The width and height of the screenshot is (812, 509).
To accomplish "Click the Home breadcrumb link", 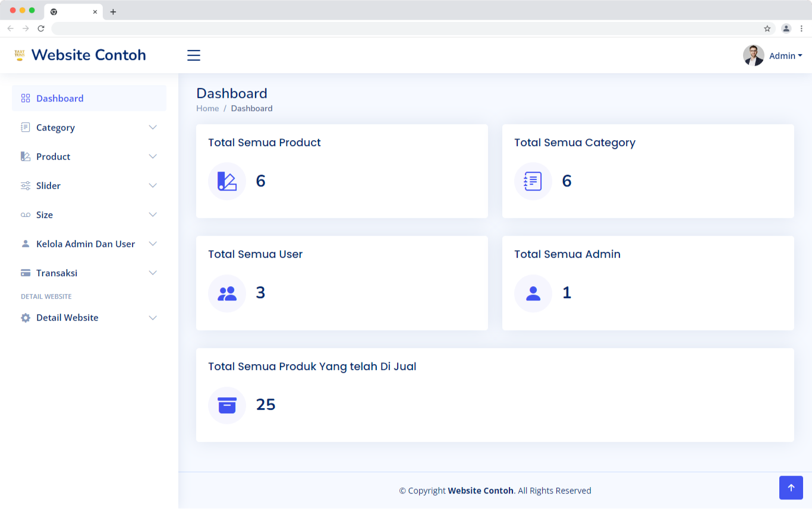I will click(x=207, y=109).
